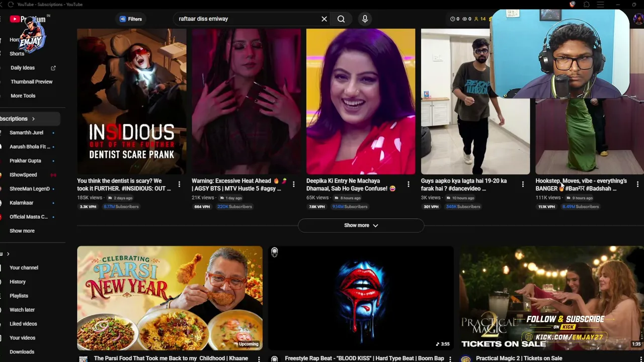Image resolution: width=644 pixels, height=362 pixels.
Task: Open Aarush Bhola Fit channel
Action: pyautogui.click(x=30, y=147)
